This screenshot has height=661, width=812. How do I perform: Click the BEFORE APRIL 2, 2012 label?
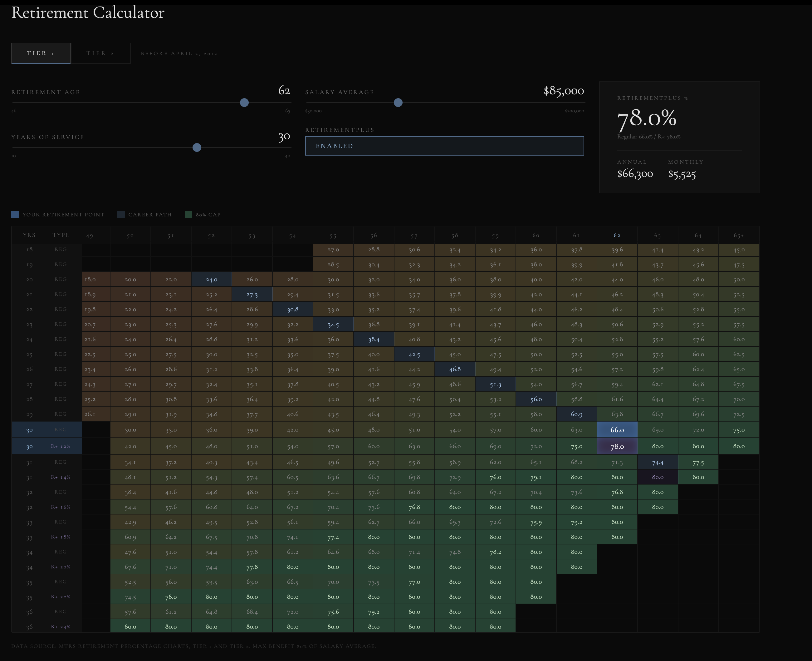[179, 53]
